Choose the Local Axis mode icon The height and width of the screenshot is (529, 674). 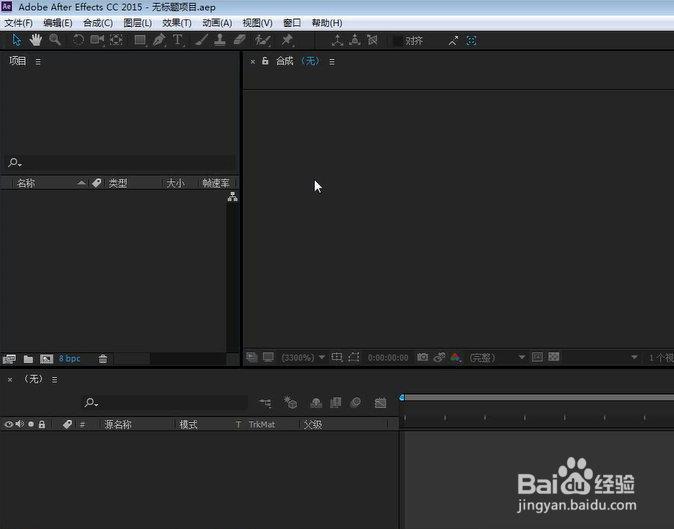337,40
